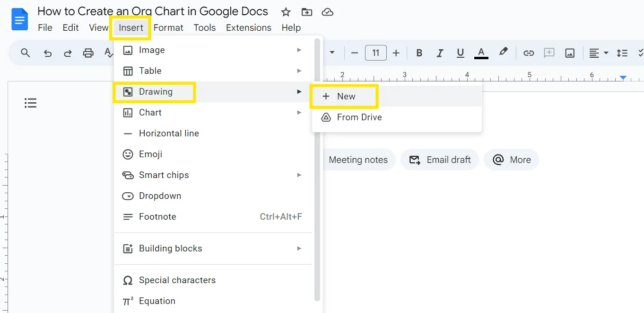644x313 pixels.
Task: Insert a Dropdown
Action: click(x=213, y=196)
